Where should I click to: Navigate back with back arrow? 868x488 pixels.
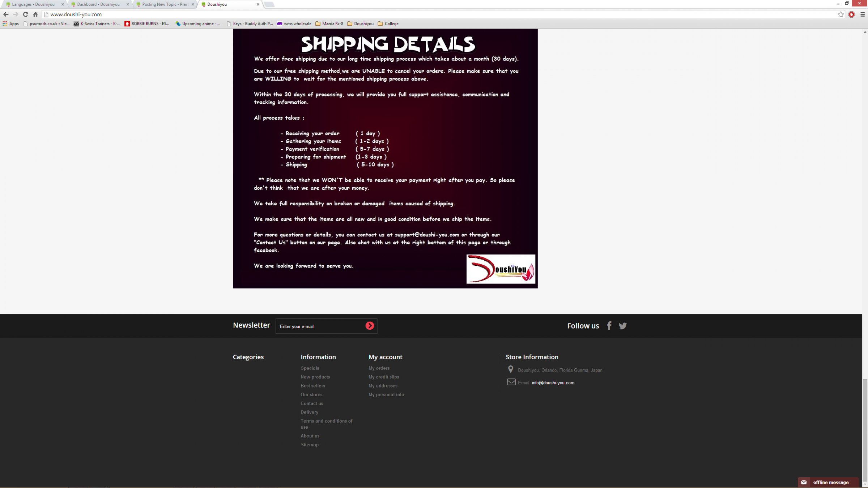tap(6, 14)
